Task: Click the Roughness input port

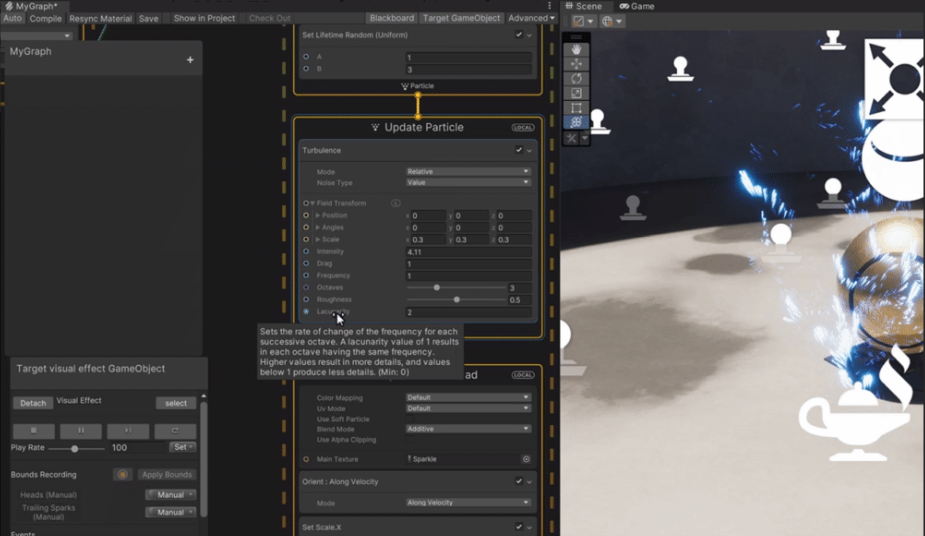Action: pos(306,300)
